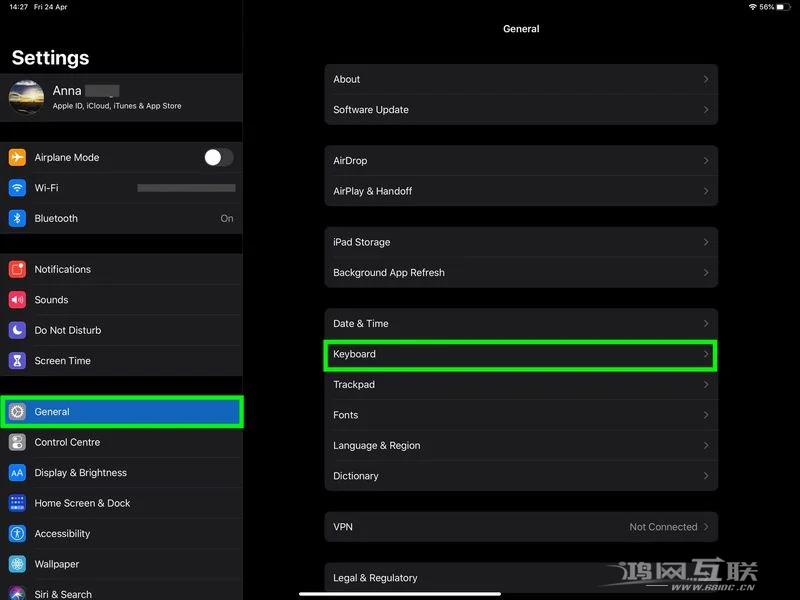Open Display & Brightness settings icon

point(18,472)
